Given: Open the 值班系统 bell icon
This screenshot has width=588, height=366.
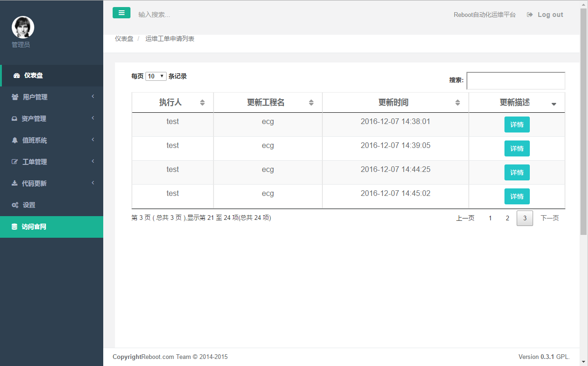Looking at the screenshot, I should tap(15, 140).
